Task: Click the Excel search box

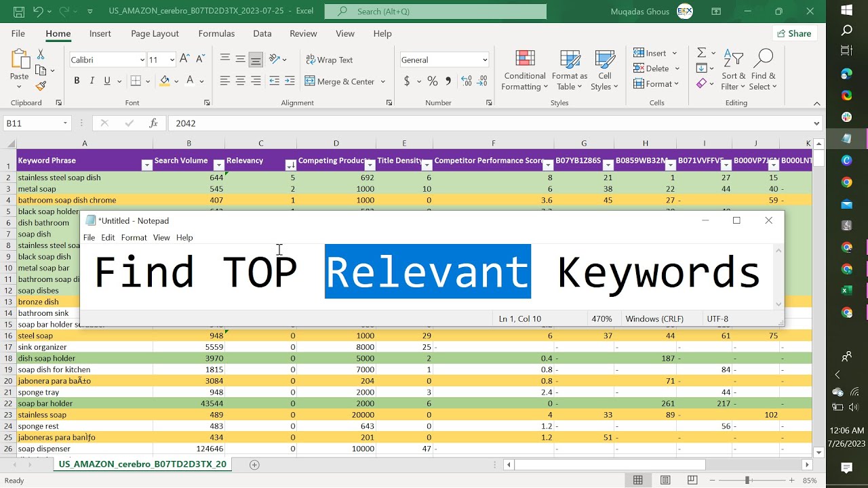Action: coord(435,12)
